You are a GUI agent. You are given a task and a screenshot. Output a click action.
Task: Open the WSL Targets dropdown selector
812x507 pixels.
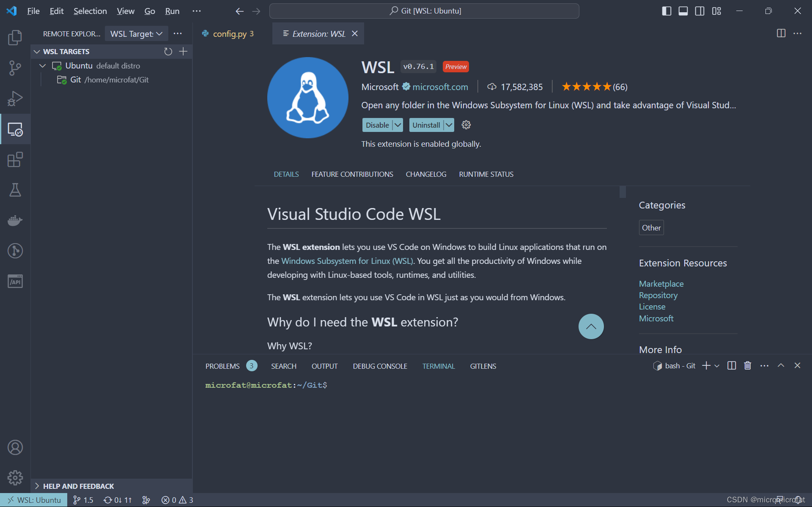[x=136, y=34]
